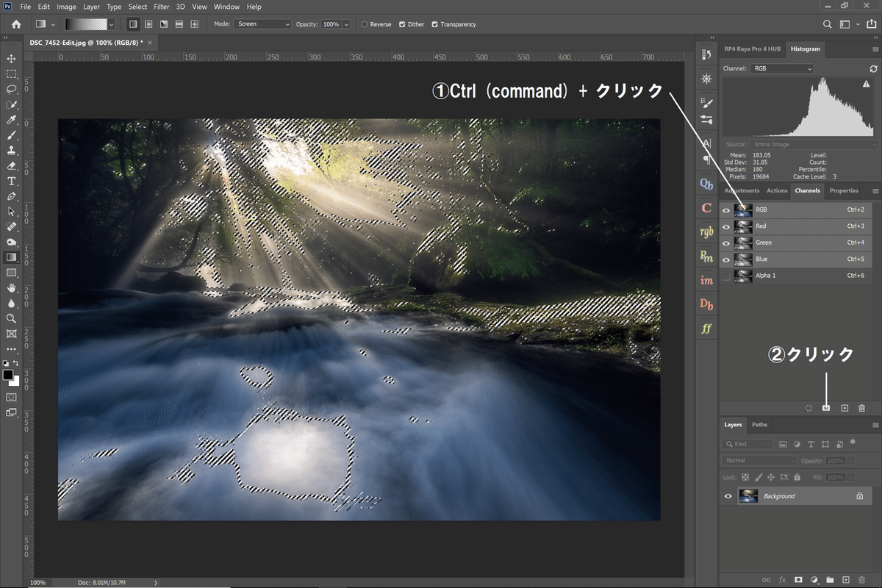Screen dimensions: 882x588
Task: Select the Eyedropper tool
Action: (11, 120)
